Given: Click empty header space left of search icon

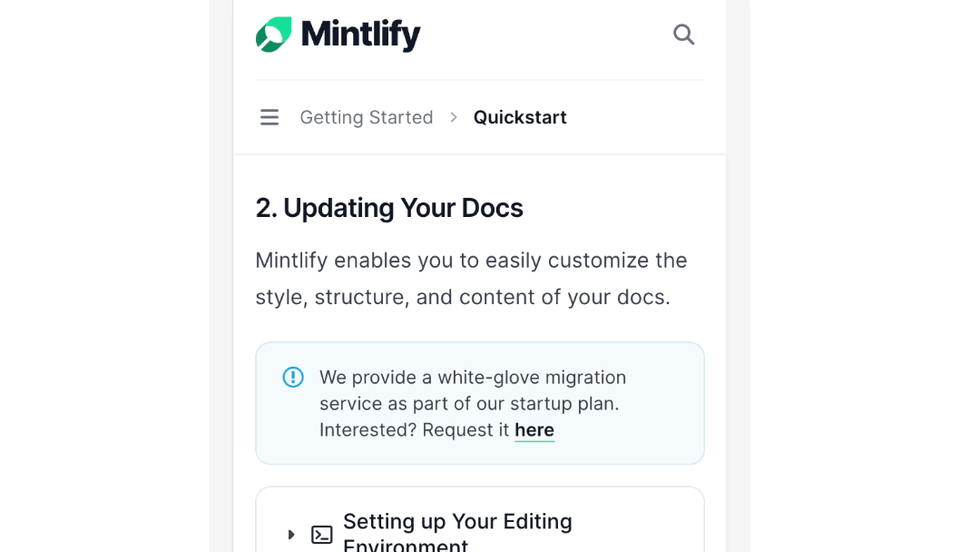Looking at the screenshot, I should (547, 34).
